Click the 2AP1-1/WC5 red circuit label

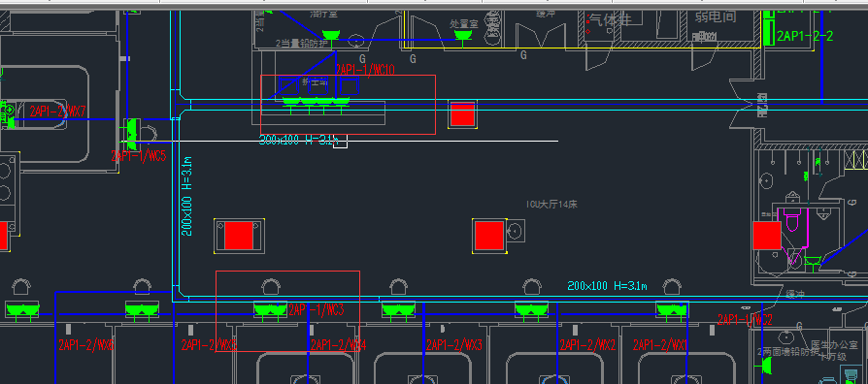[x=139, y=156]
